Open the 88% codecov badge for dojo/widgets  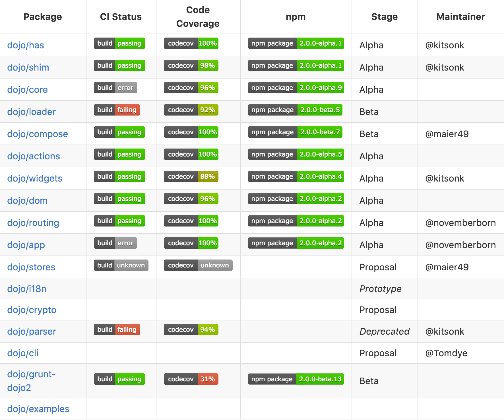(x=191, y=176)
